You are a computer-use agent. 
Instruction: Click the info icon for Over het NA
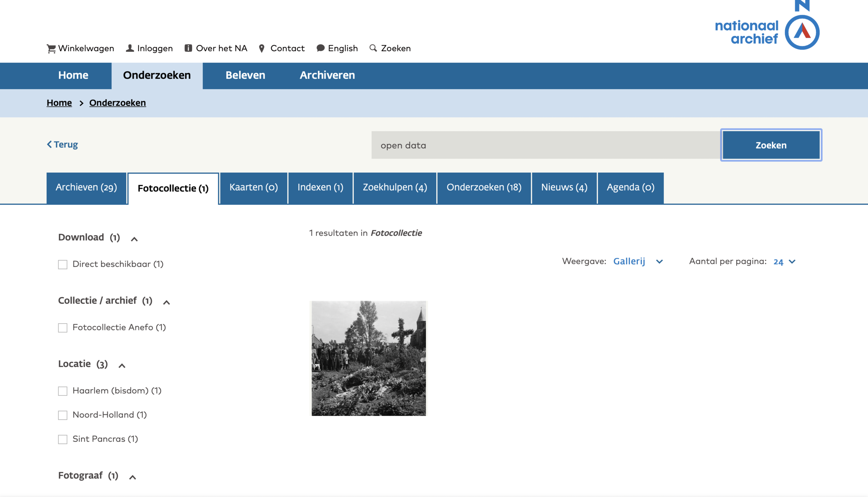pos(188,48)
